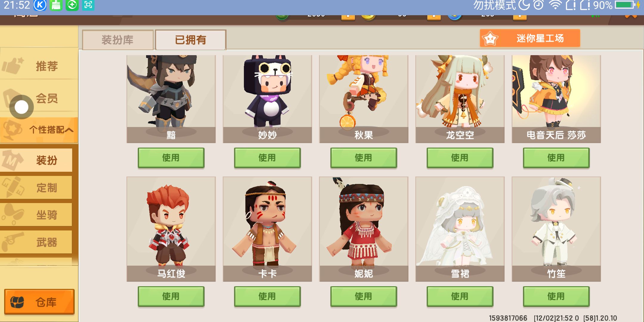Open the 定制 pencil category

coord(36,188)
